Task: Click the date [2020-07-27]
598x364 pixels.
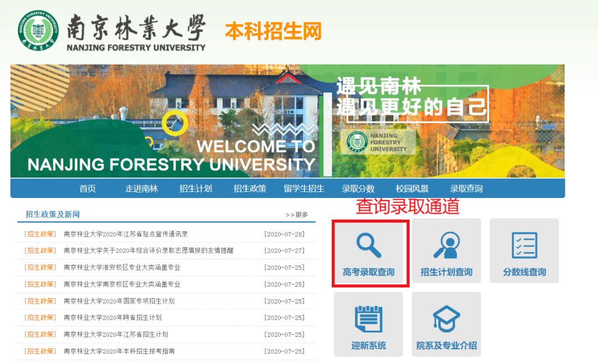Action: click(x=285, y=251)
